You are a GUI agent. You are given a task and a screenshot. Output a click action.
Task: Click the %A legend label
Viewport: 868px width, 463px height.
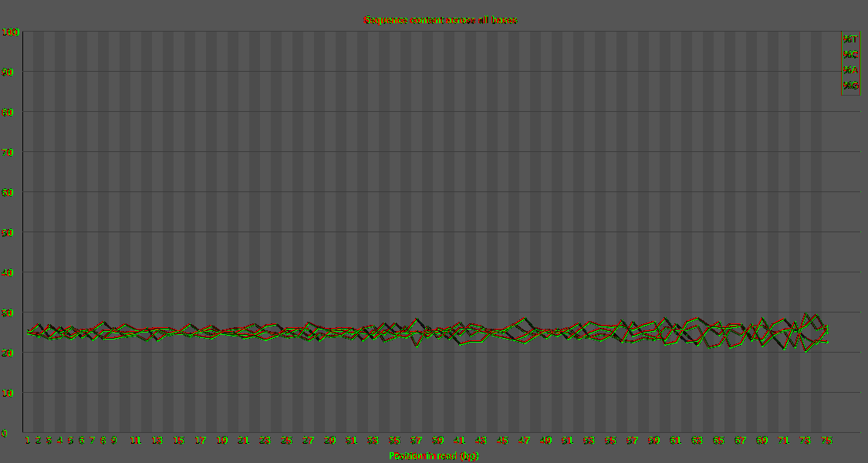850,70
